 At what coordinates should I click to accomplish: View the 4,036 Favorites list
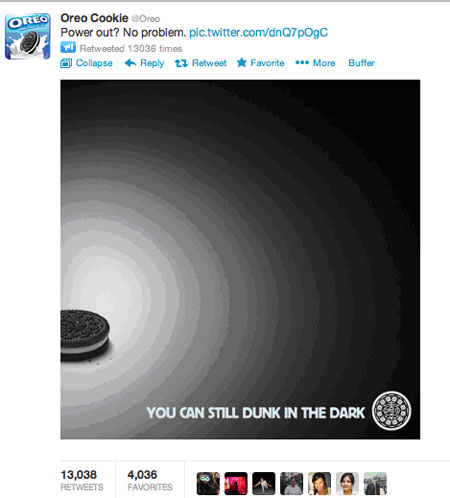point(150,480)
